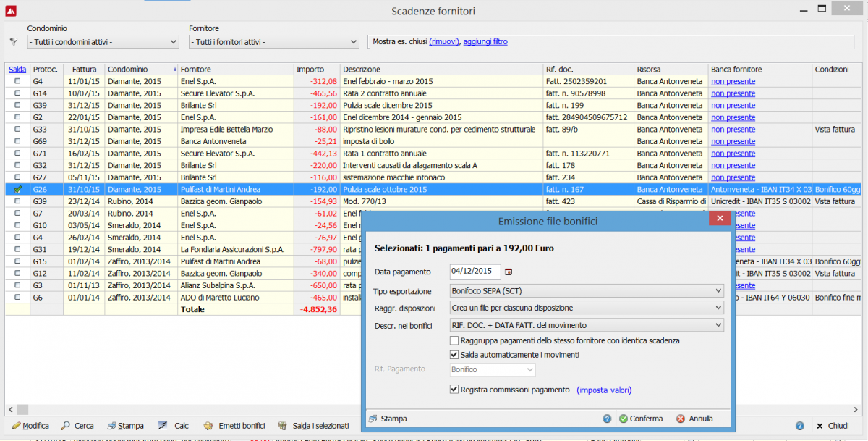Uncheck Salda automaticamente i movimenti
Viewport: 868px width, 441px height.
(454, 355)
